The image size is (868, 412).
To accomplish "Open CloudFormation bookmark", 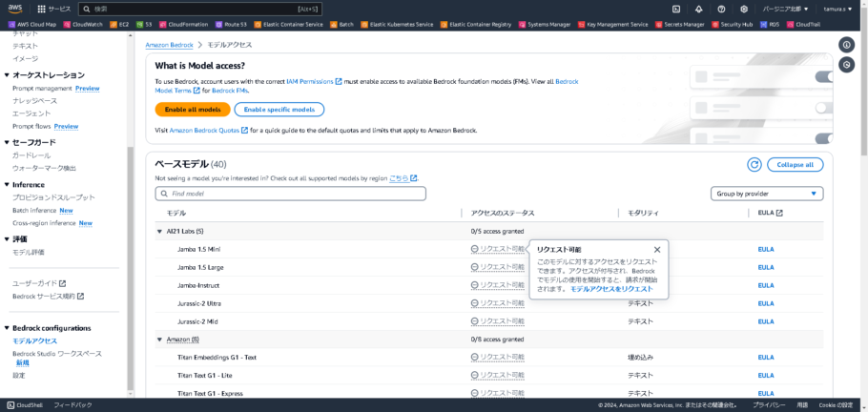I will pyautogui.click(x=184, y=25).
